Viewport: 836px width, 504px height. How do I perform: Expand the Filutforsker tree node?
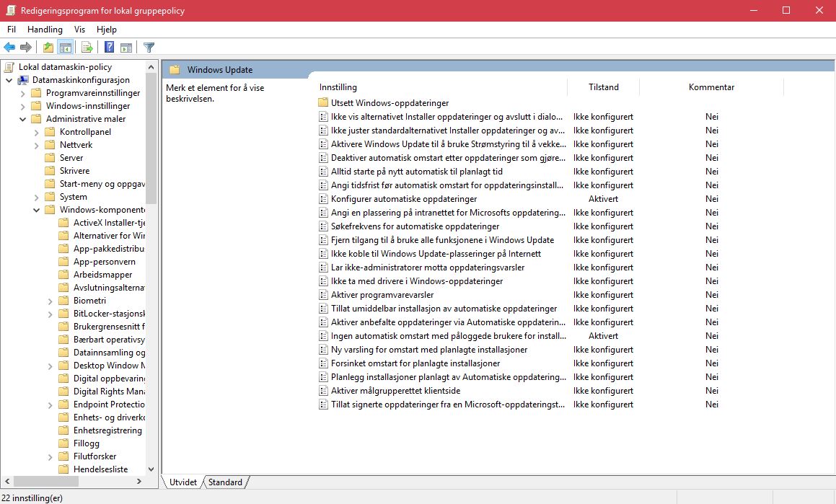point(50,456)
